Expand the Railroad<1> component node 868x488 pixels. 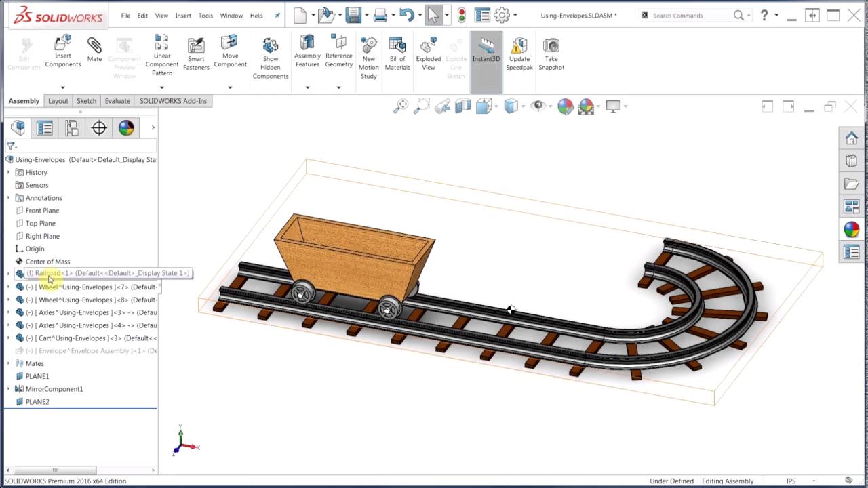[x=9, y=274]
